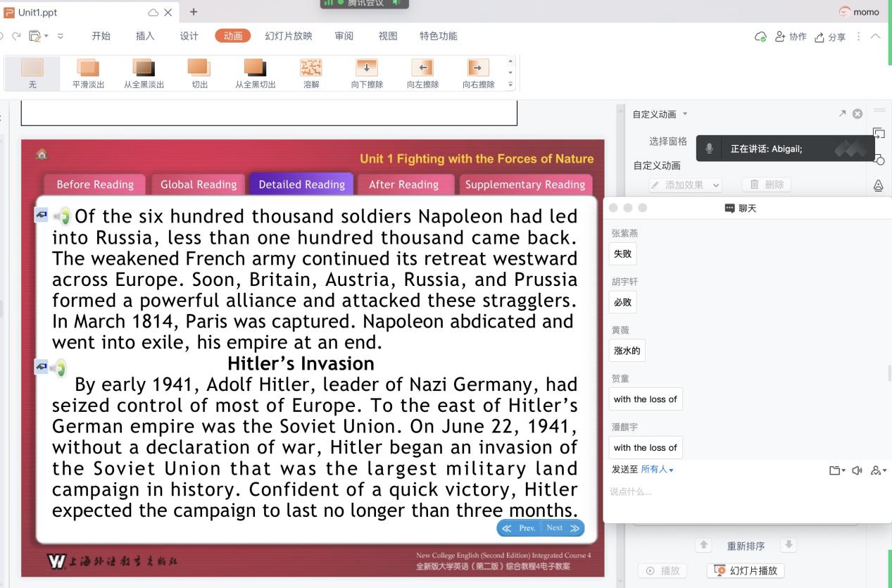Viewport: 892px width, 588px height.
Task: Toggle chat notification sound speaker icon
Action: tap(857, 470)
